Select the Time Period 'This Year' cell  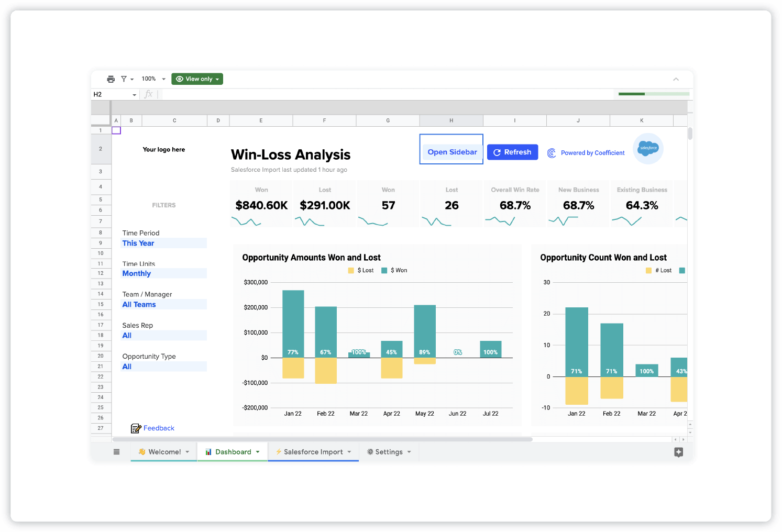click(x=163, y=243)
